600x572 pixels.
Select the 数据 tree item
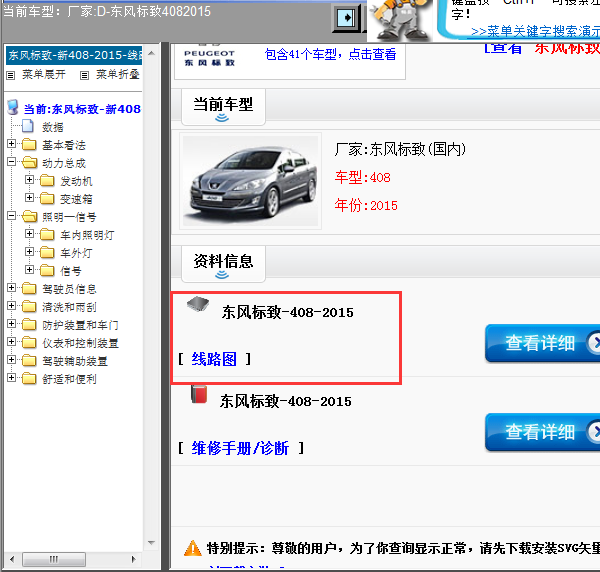point(53,127)
